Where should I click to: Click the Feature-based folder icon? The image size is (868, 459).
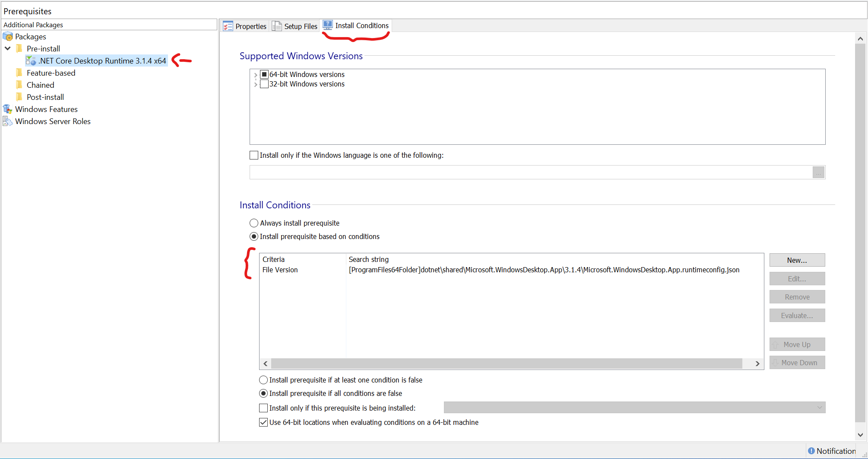click(x=19, y=73)
